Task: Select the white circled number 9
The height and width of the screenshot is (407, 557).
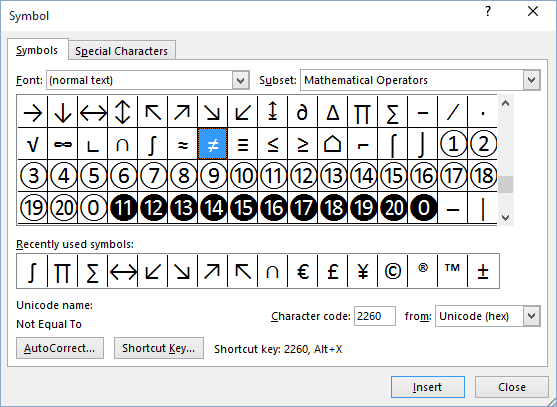Action: click(x=212, y=175)
